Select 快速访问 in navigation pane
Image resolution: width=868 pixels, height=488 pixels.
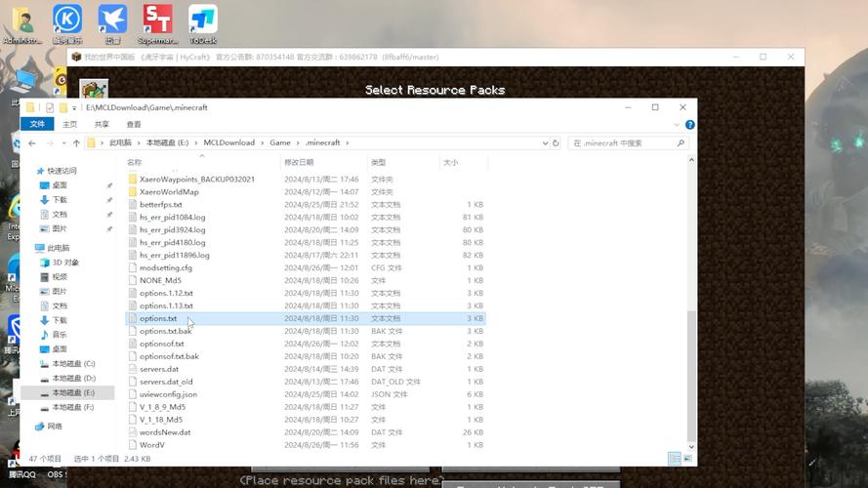pos(62,171)
